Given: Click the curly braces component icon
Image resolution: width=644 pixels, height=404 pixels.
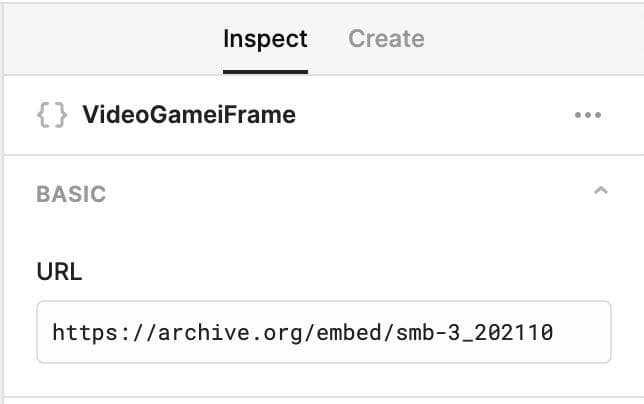Looking at the screenshot, I should [x=52, y=115].
